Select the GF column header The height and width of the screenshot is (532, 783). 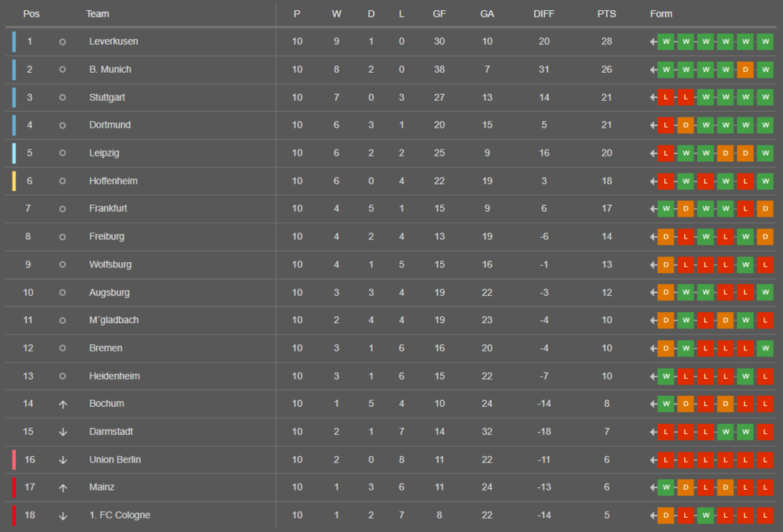(439, 14)
